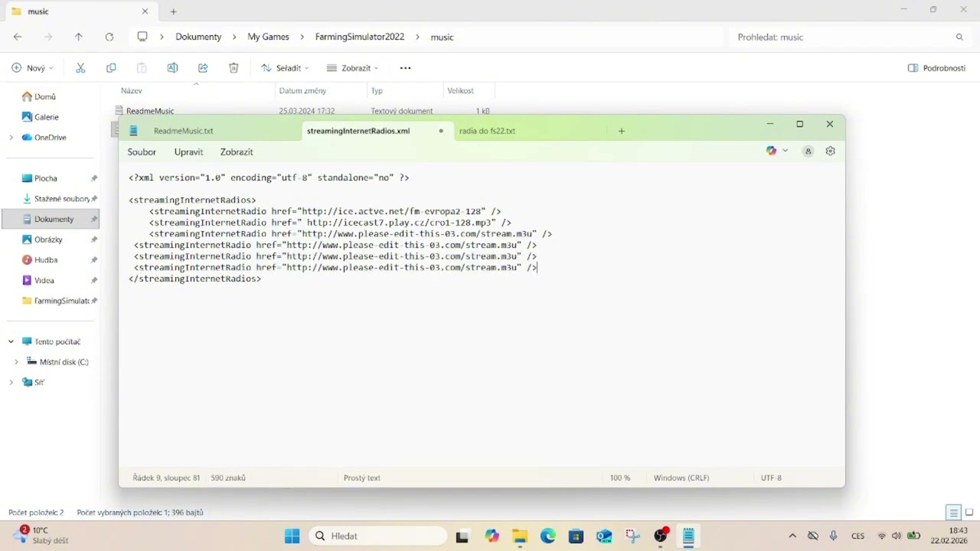Switch to the radia do fs22.txt tab
Viewport: 980px width, 551px height.
pyautogui.click(x=487, y=131)
